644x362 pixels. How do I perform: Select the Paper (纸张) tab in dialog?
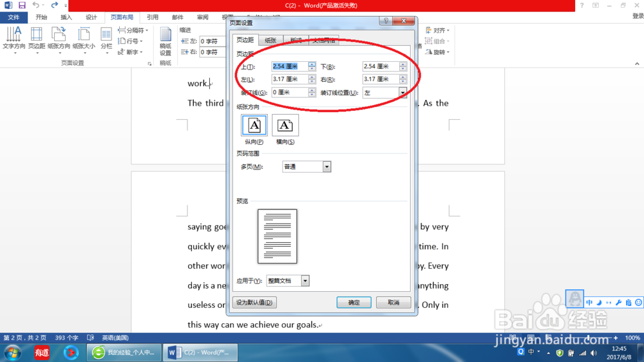[270, 41]
